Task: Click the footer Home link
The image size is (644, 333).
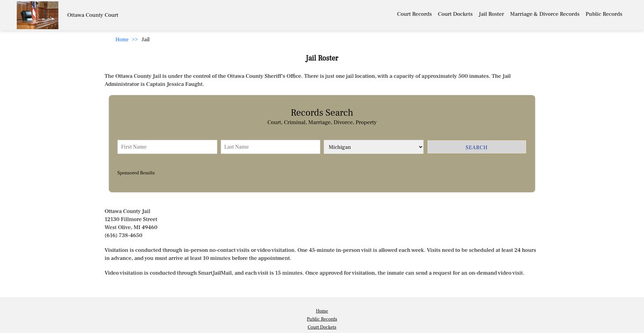Action: click(322, 311)
